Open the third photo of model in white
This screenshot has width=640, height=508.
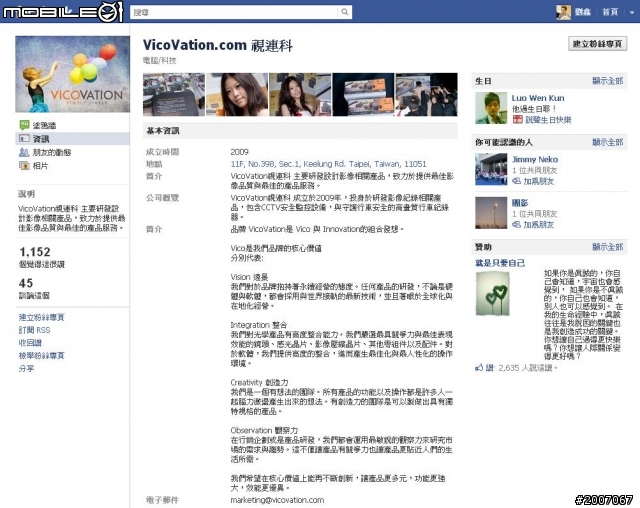300,95
